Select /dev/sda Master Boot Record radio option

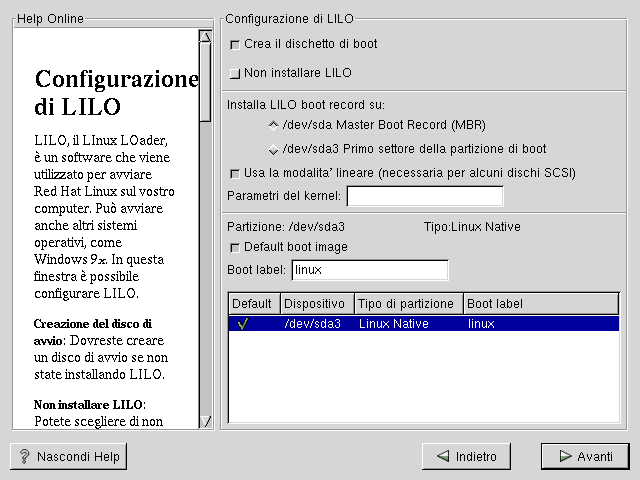click(273, 125)
